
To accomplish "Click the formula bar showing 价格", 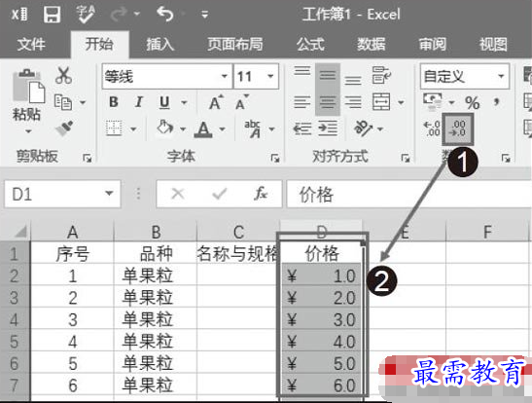I will point(409,195).
